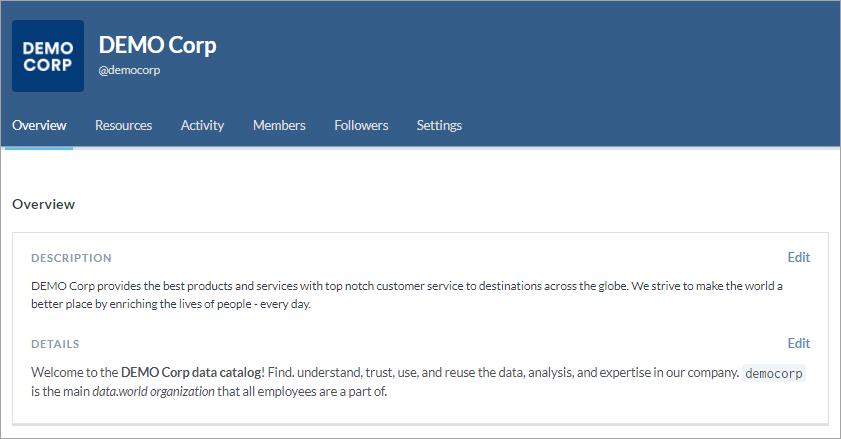Click the @democorp handle

point(129,70)
